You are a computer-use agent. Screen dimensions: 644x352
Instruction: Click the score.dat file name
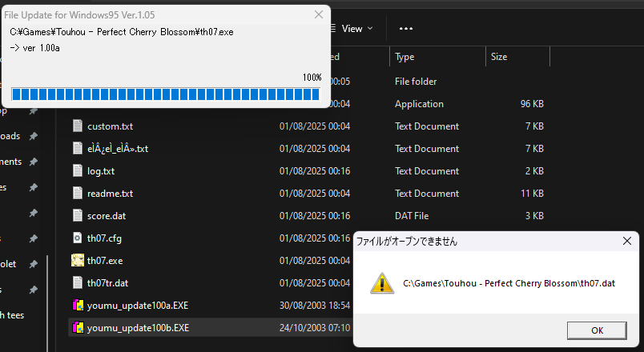click(107, 216)
